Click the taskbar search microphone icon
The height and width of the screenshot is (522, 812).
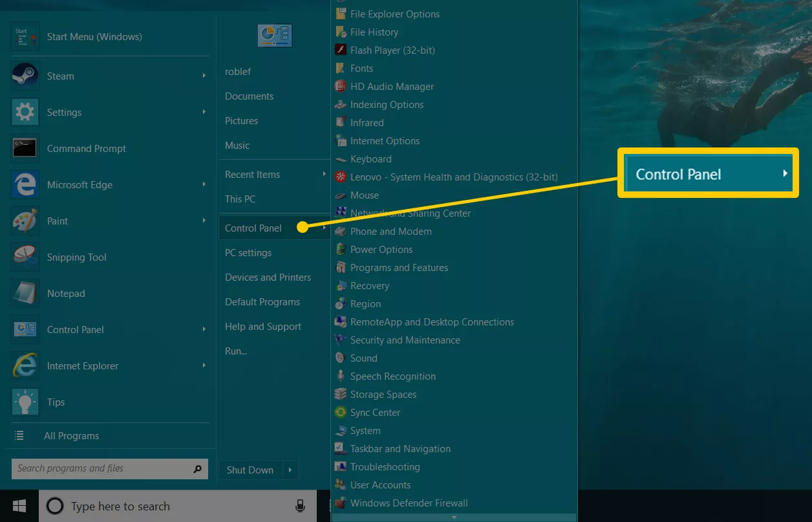click(x=300, y=506)
